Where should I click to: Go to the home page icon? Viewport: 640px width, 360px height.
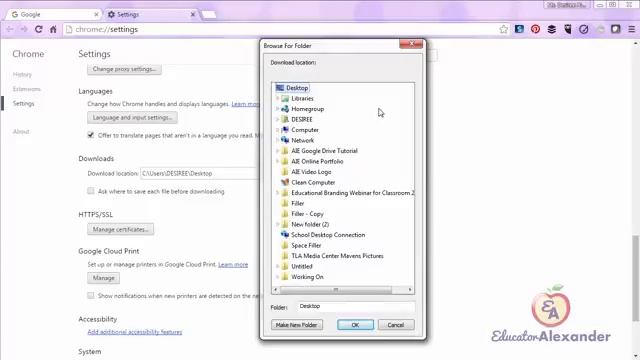53,29
